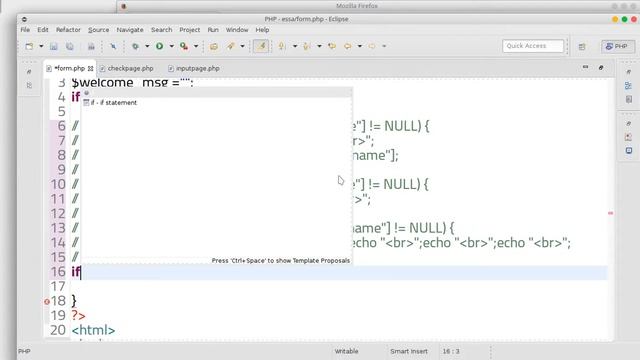Open the Outline view icon in right trim
The image size is (640, 360).
pyautogui.click(x=629, y=86)
